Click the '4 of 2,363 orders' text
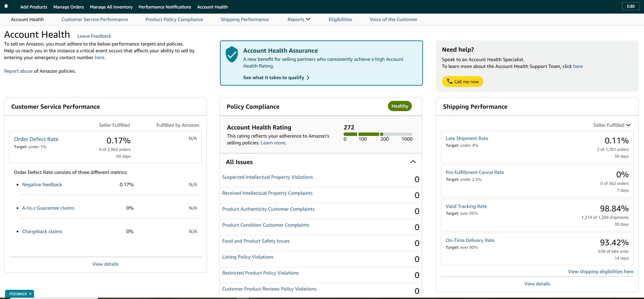644x299 pixels. [x=115, y=149]
